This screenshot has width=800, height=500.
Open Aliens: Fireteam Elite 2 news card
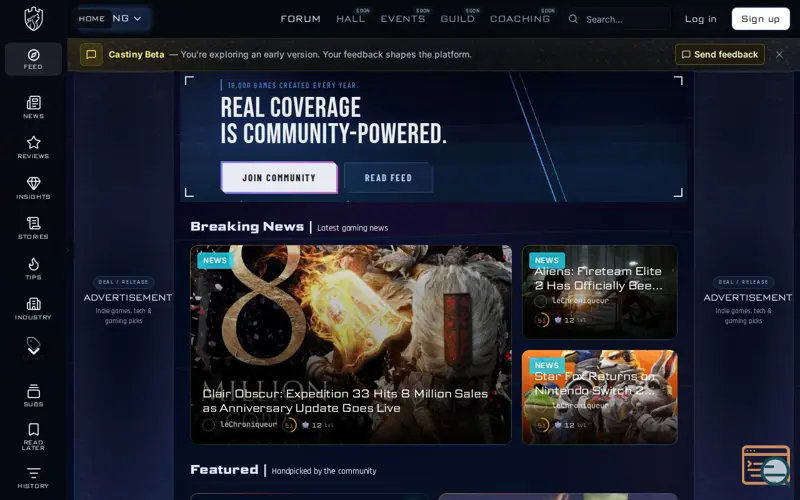coord(599,292)
